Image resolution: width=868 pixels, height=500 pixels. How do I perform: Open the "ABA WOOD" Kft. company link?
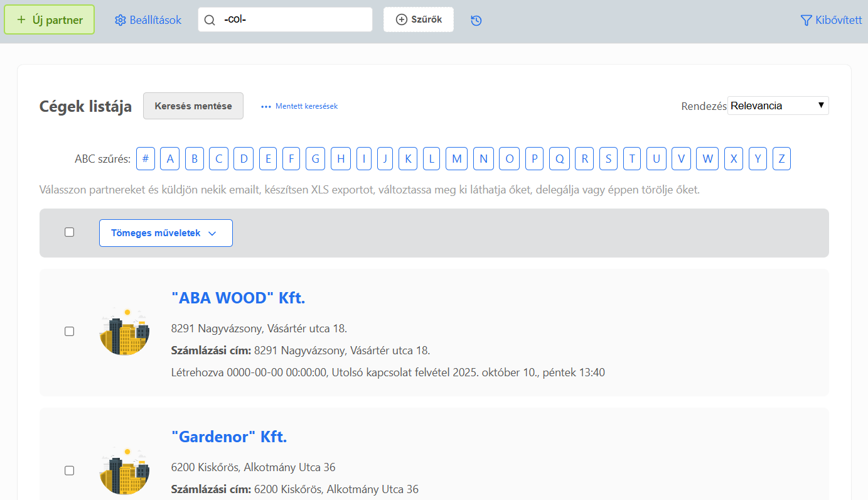point(238,298)
